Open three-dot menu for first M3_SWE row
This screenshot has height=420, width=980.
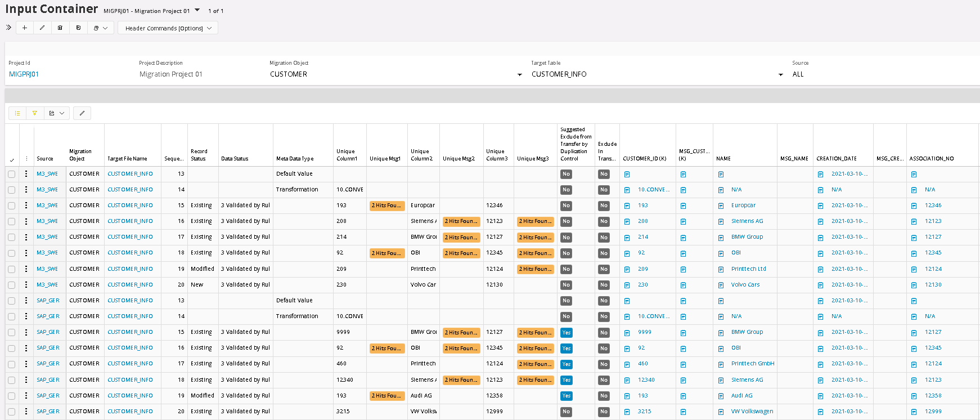pyautogui.click(x=26, y=174)
